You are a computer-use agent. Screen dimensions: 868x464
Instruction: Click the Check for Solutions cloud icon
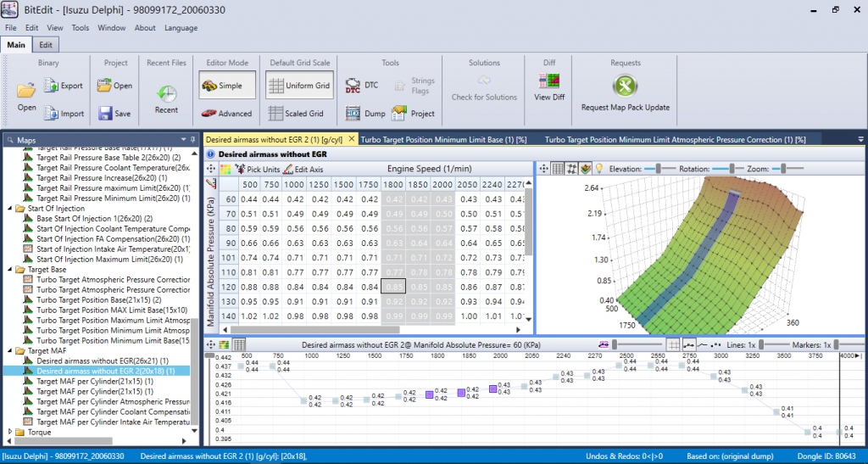coord(484,81)
